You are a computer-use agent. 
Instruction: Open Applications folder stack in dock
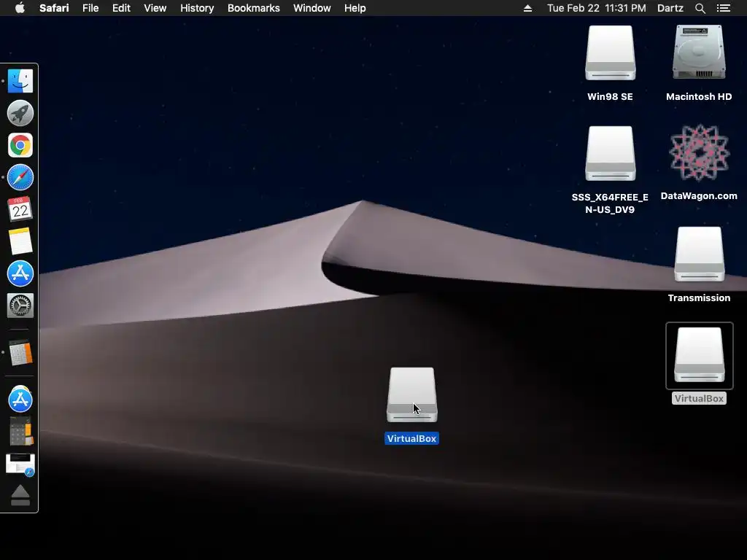tap(20, 399)
